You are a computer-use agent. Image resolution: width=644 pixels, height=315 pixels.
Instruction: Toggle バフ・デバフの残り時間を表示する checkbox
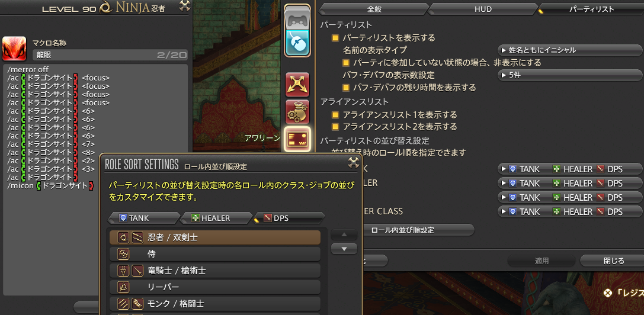pyautogui.click(x=346, y=88)
